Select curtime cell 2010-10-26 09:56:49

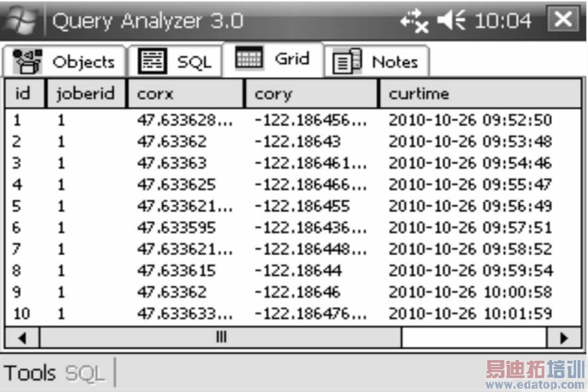pyautogui.click(x=470, y=206)
